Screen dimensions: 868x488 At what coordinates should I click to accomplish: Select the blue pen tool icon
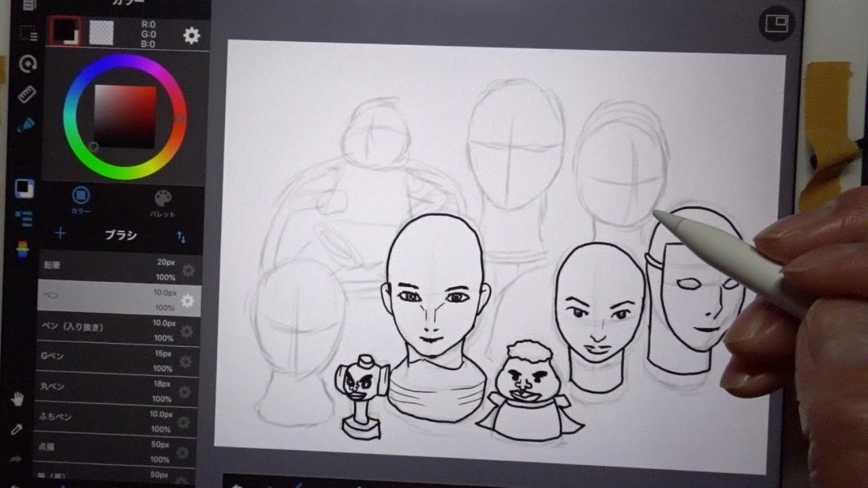(x=26, y=124)
